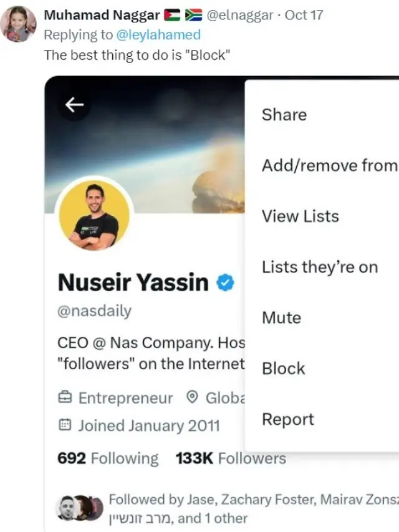Click the blue verified badge next to Nuseir Yassin
The width and height of the screenshot is (399, 532).
click(224, 283)
